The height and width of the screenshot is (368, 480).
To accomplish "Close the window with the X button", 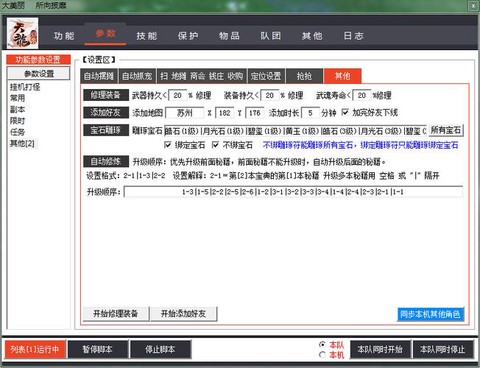I will [473, 6].
